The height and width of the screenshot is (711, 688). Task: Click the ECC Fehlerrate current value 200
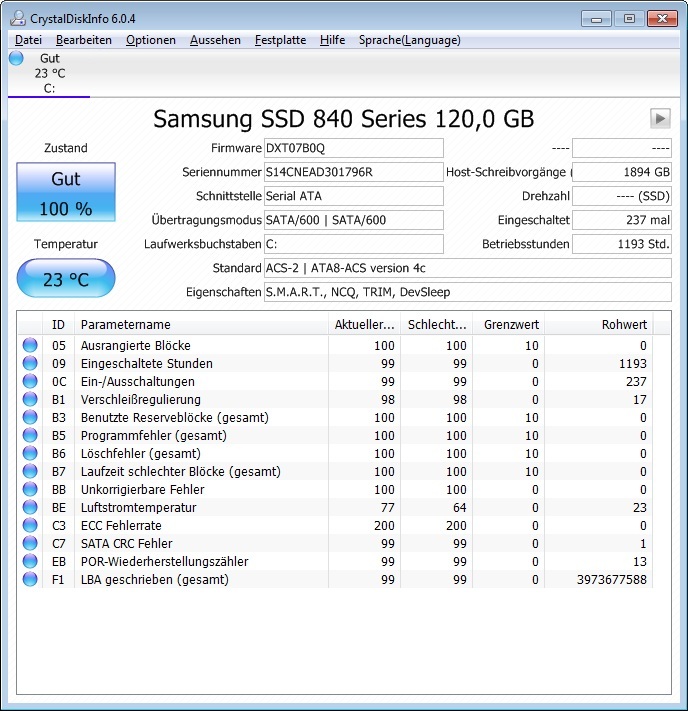(x=384, y=526)
